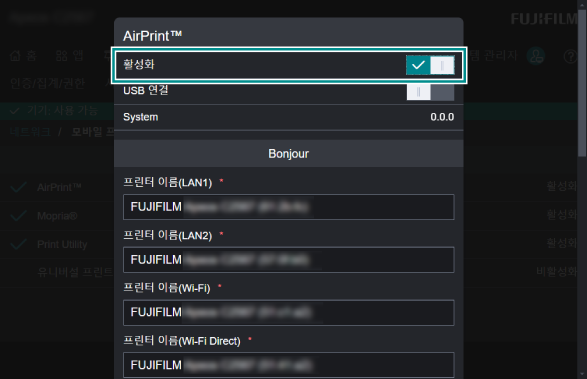Toggle the AirPrint 활성화 switch
Image resolution: width=587 pixels, height=379 pixels.
(x=430, y=65)
